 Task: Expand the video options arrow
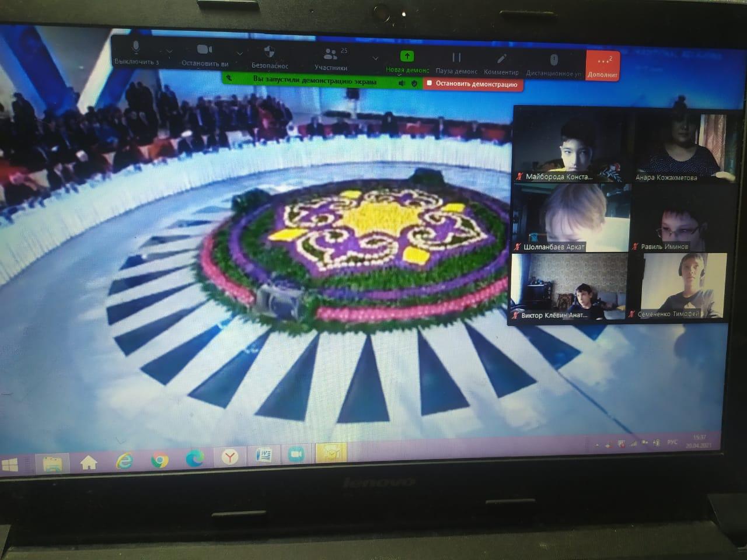239,54
